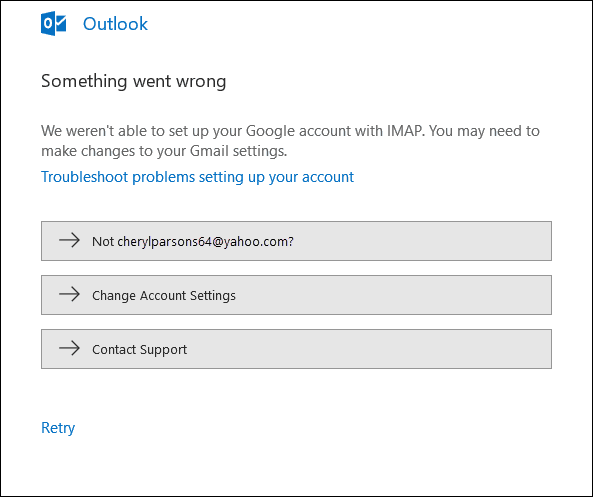Viewport: 593px width, 497px height.
Task: Open the Troubleshoot problems setting up your account link
Action: [197, 177]
